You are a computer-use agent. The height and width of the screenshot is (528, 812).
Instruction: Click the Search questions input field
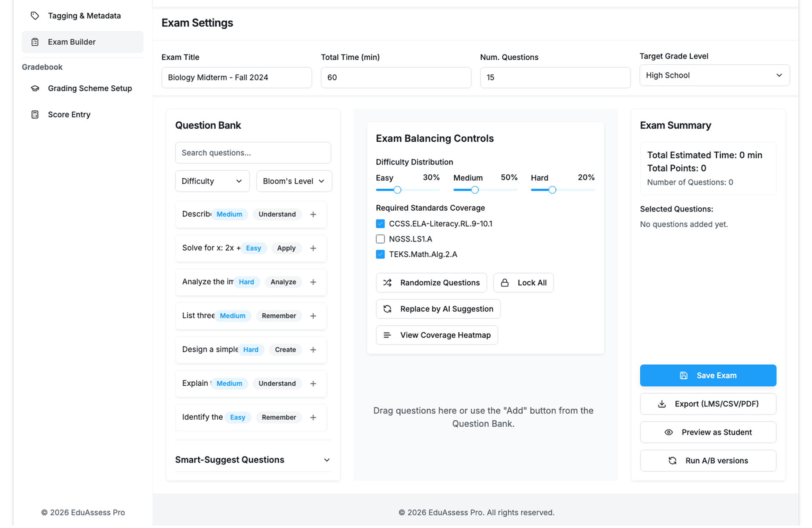click(x=253, y=153)
